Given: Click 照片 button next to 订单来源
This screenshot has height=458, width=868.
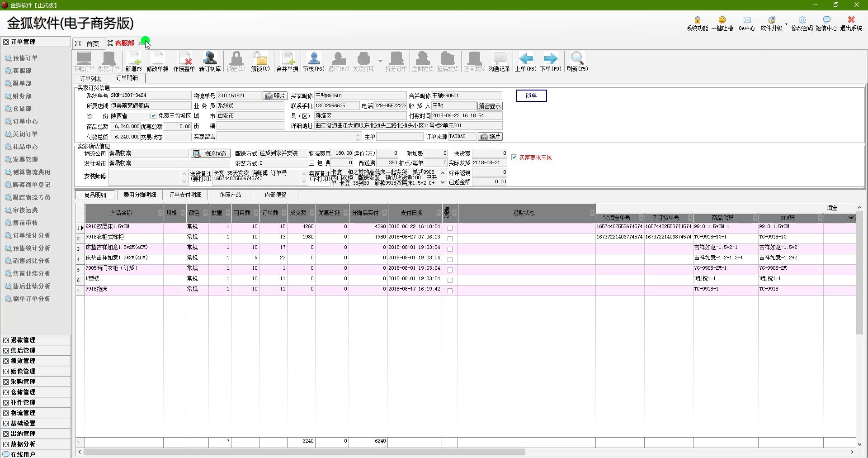Looking at the screenshot, I should (x=491, y=137).
